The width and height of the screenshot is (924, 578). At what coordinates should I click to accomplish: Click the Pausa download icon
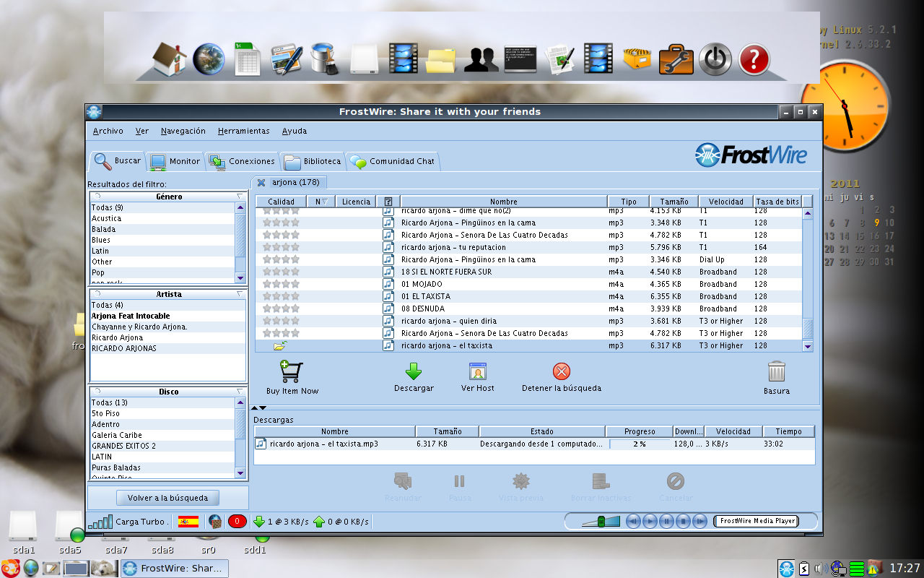459,481
